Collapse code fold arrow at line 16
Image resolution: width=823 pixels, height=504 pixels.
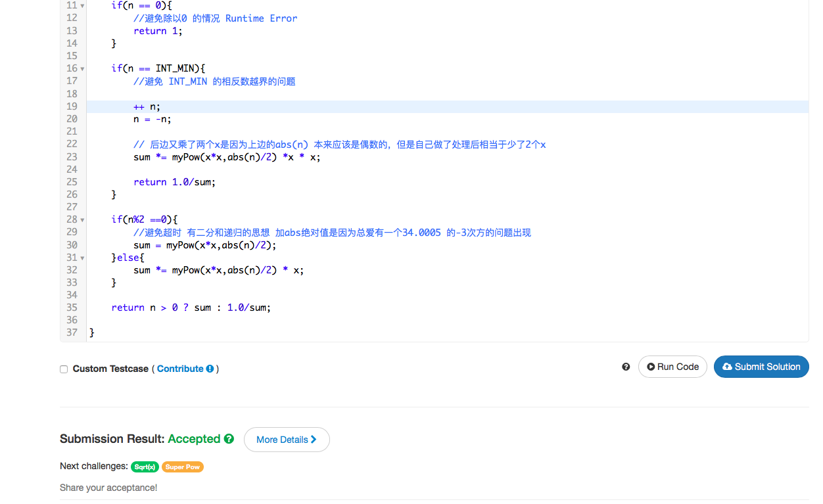pyautogui.click(x=82, y=69)
